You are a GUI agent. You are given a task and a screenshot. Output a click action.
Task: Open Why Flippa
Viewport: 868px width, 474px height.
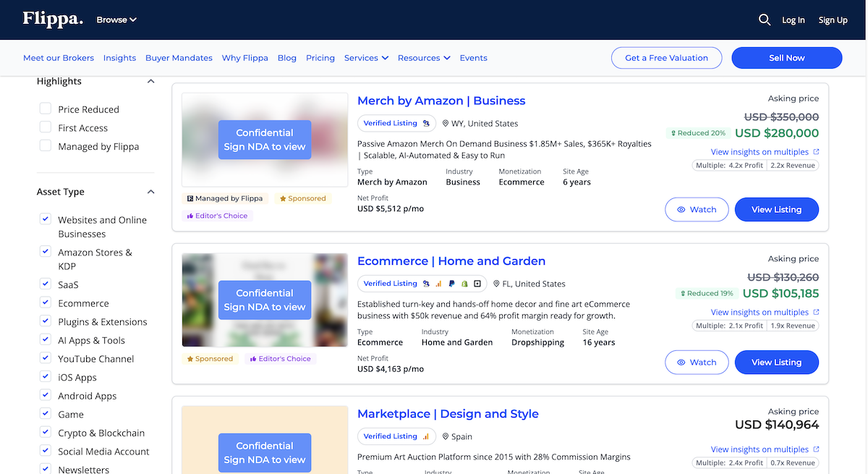(x=245, y=58)
